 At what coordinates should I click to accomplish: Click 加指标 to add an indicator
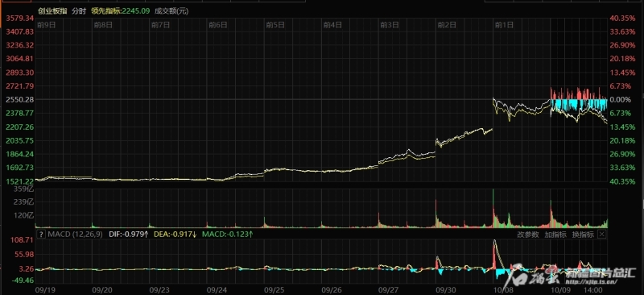(x=555, y=235)
